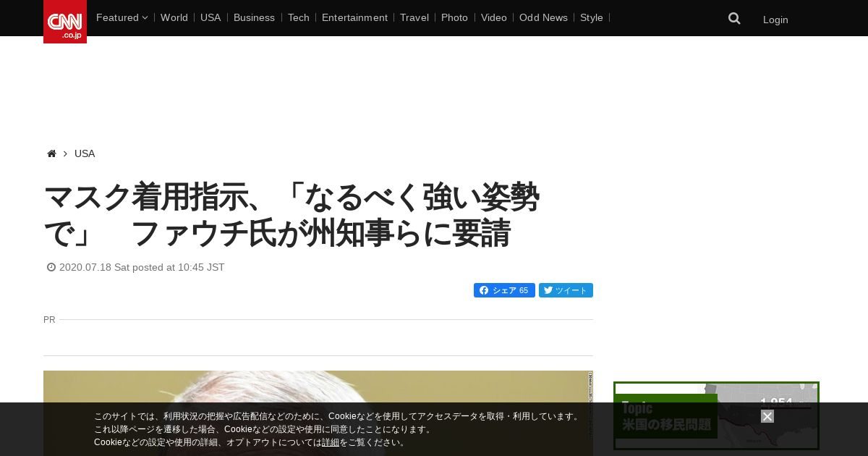Open the Photo section
The image size is (868, 456).
pyautogui.click(x=454, y=17)
